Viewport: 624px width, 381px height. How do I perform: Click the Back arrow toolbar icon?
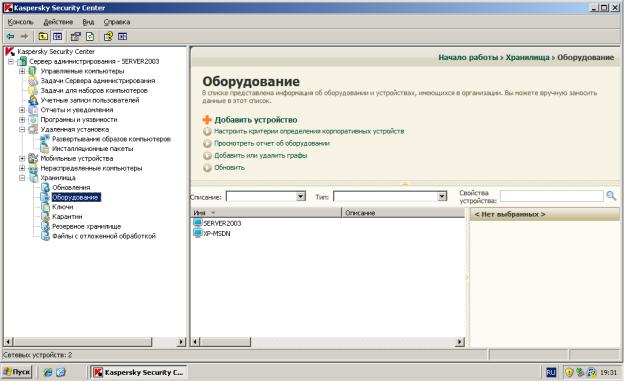(x=10, y=37)
